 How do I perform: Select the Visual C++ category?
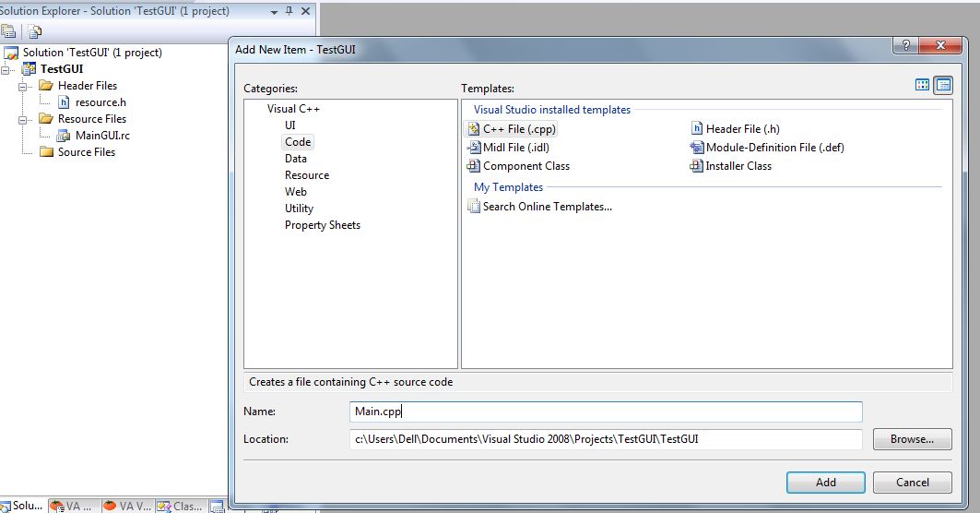click(x=293, y=109)
